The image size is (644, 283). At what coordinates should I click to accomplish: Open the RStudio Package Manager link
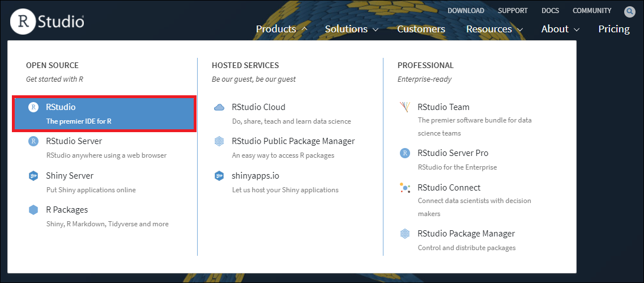tap(466, 234)
